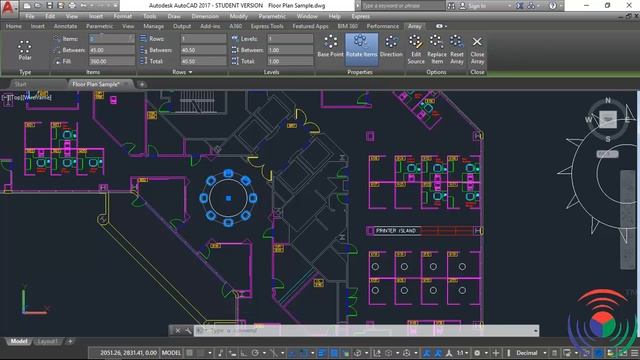
Task: Select the Model layout tab
Action: point(19,341)
